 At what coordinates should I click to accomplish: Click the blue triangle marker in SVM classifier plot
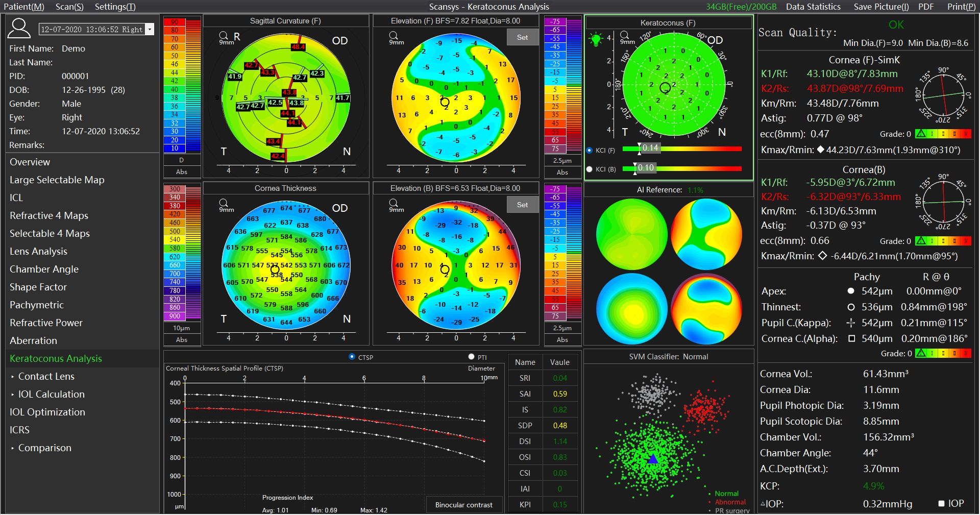click(x=653, y=459)
